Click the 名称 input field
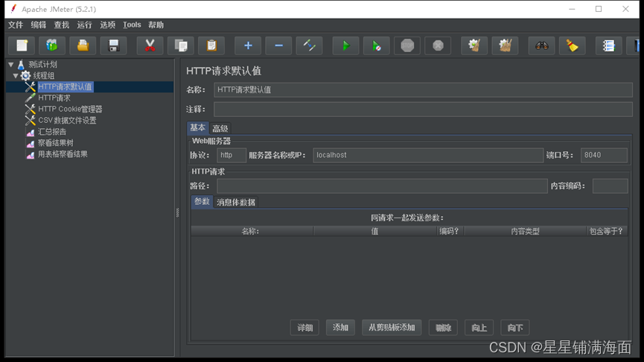The width and height of the screenshot is (644, 362). (x=423, y=89)
